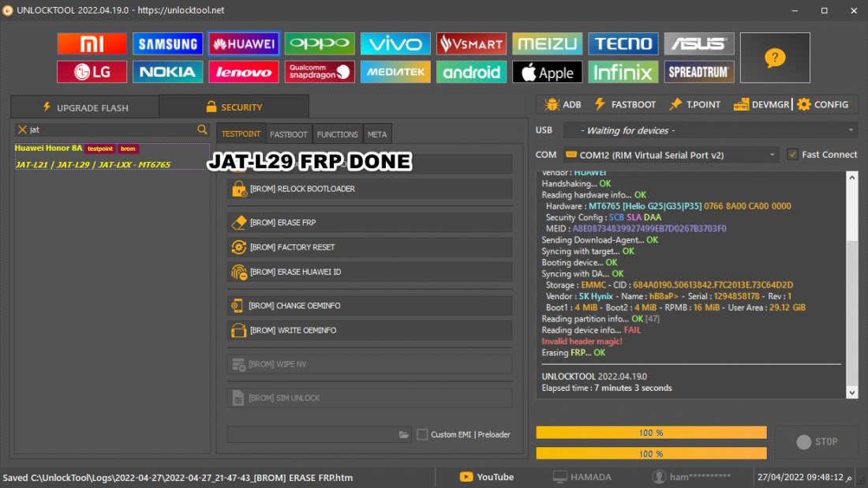868x488 pixels.
Task: Select the Vsmart brand icon
Action: 471,43
